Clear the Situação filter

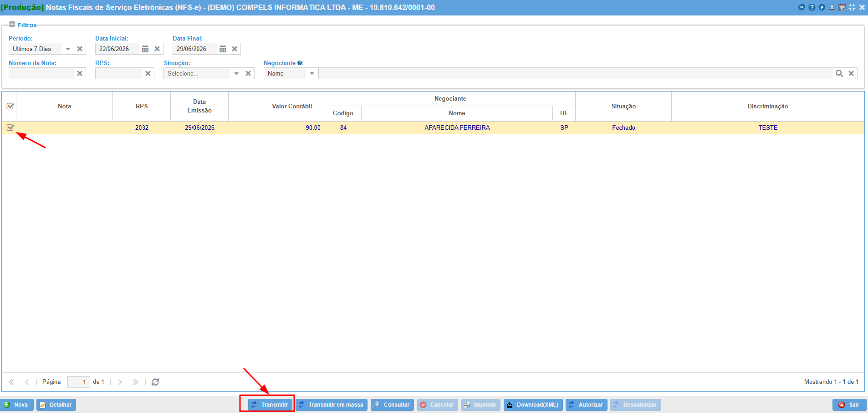pos(248,73)
